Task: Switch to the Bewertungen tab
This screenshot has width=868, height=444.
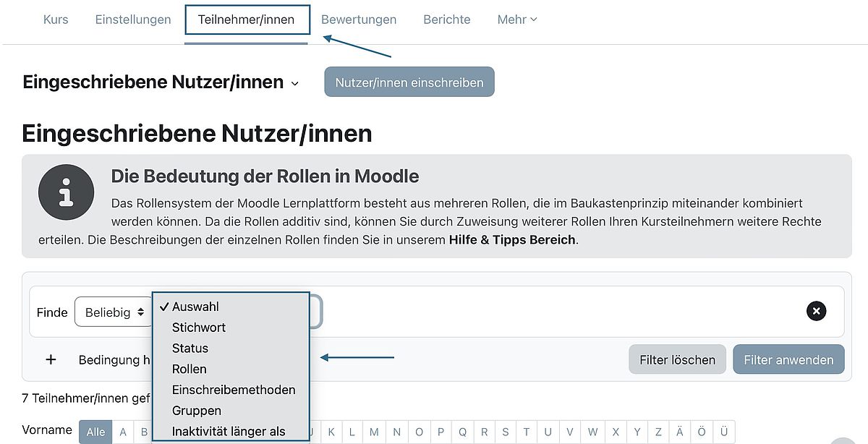Action: [359, 20]
